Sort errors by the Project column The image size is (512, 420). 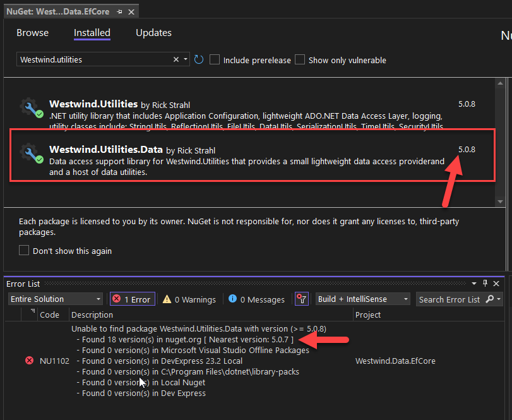point(367,315)
